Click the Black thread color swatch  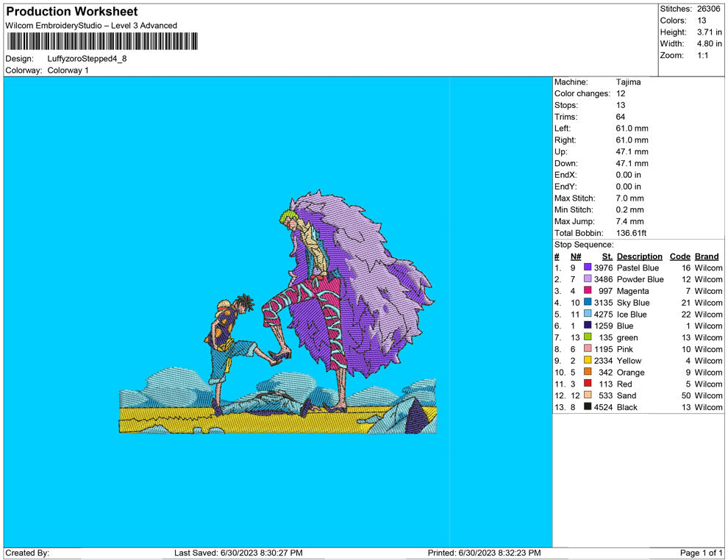point(588,407)
